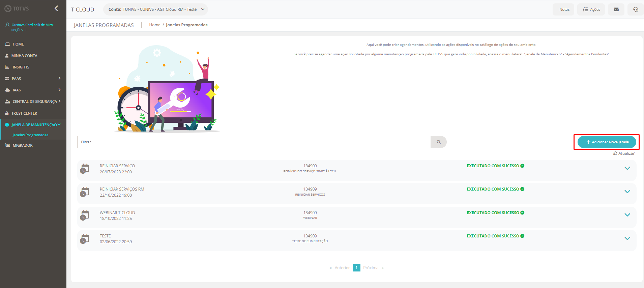
Task: Click the Insights chart icon in sidebar
Action: [7, 67]
